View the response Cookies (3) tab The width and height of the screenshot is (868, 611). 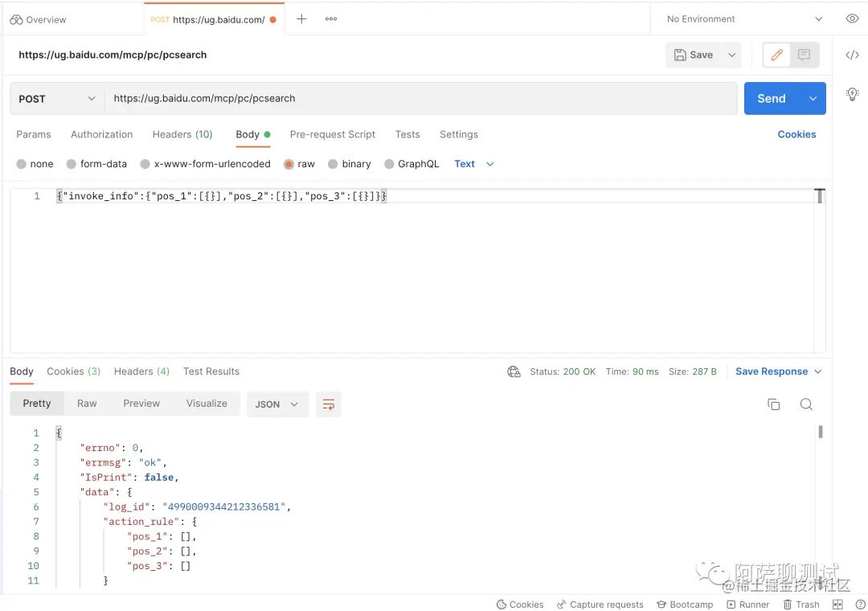point(74,371)
